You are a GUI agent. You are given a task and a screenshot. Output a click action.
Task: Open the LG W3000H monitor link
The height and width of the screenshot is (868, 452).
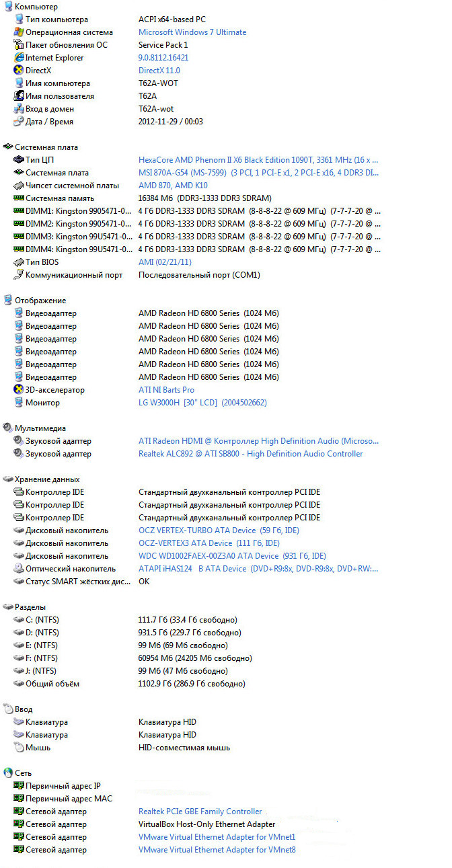203,403
